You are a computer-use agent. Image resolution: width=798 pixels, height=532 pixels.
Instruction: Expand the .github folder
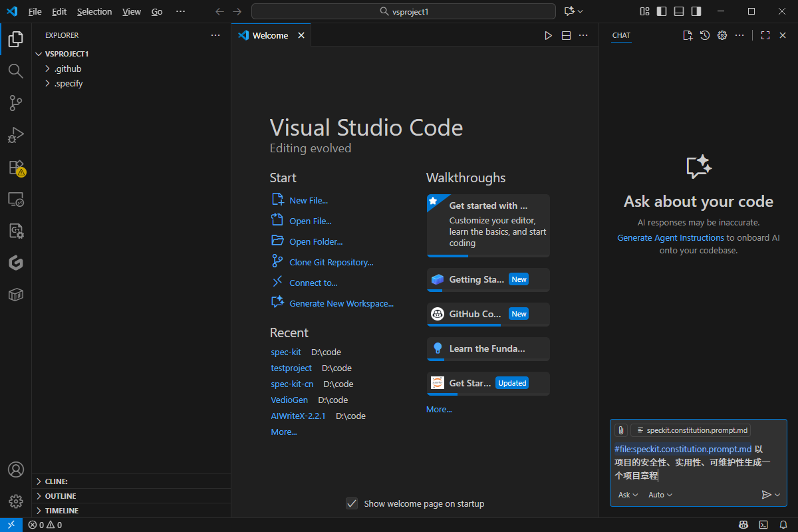[x=68, y=68]
